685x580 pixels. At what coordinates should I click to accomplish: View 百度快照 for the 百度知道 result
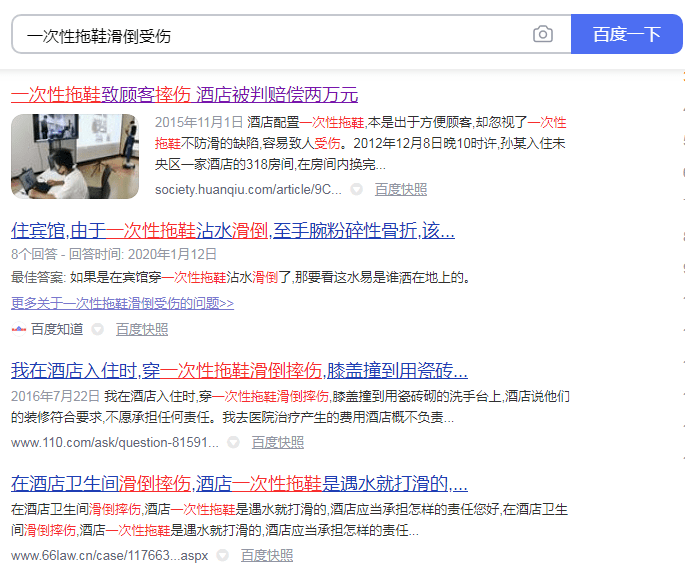[142, 329]
